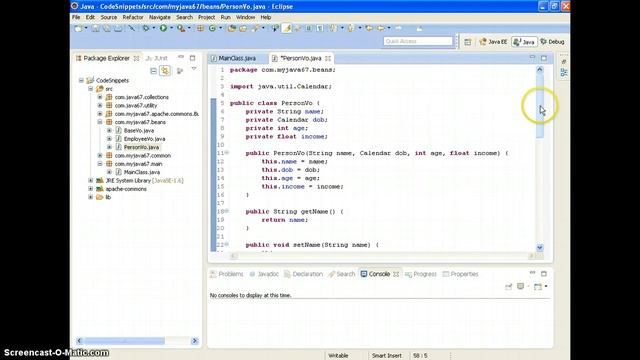Maximize the Package Explorer panel
This screenshot has height=360, width=640.
[193, 58]
